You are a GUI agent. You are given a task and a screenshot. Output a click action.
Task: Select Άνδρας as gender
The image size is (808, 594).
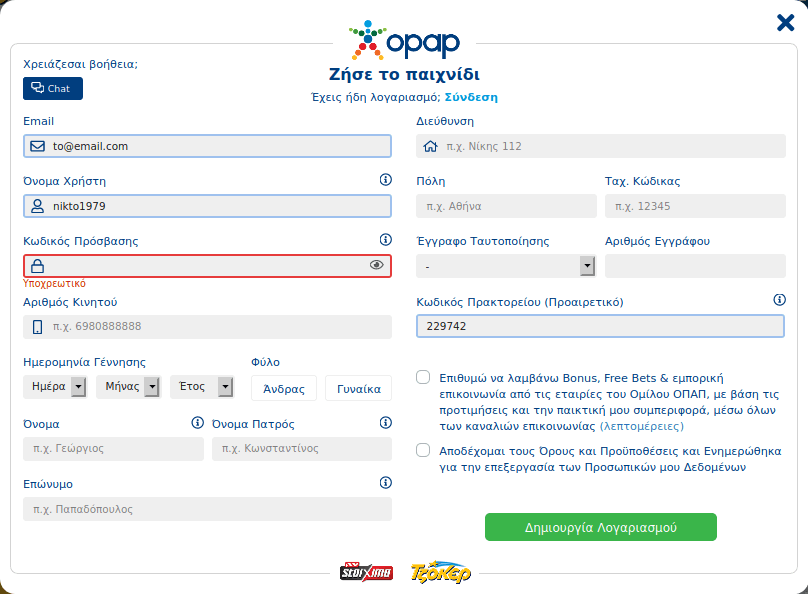click(x=284, y=388)
